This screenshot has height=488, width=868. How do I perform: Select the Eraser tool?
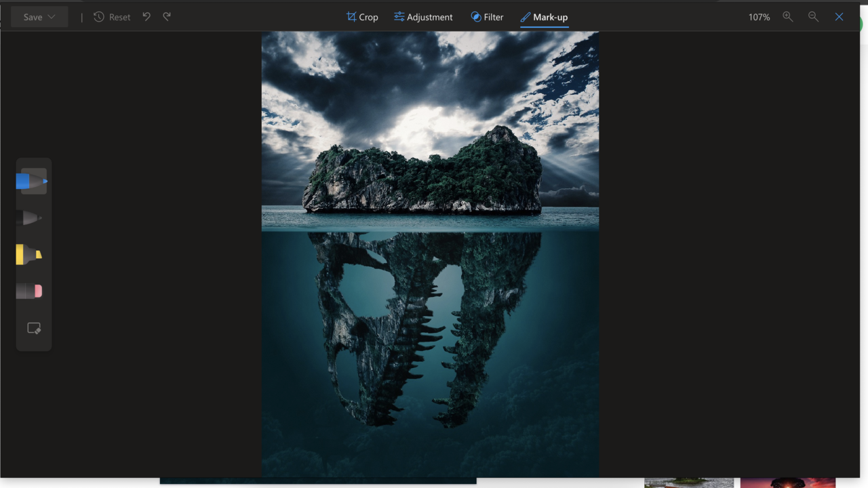click(32, 291)
